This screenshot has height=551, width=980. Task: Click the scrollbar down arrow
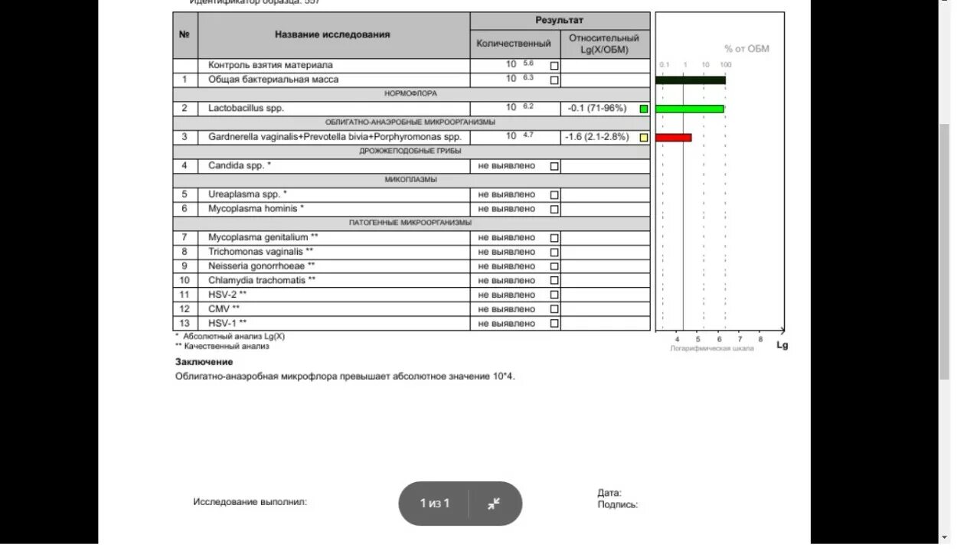945,536
